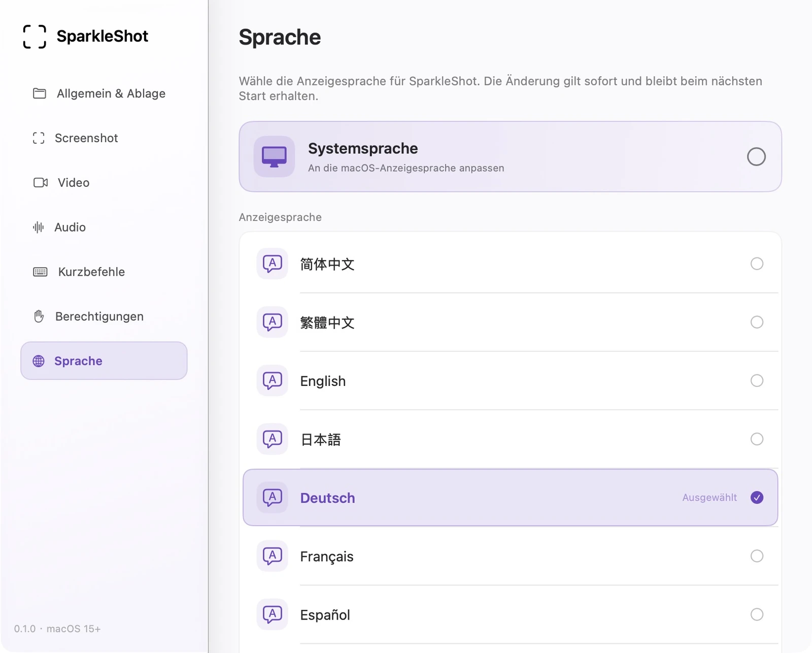
Task: Click the version text 0.1.0 · macOS 15+
Action: (x=57, y=629)
